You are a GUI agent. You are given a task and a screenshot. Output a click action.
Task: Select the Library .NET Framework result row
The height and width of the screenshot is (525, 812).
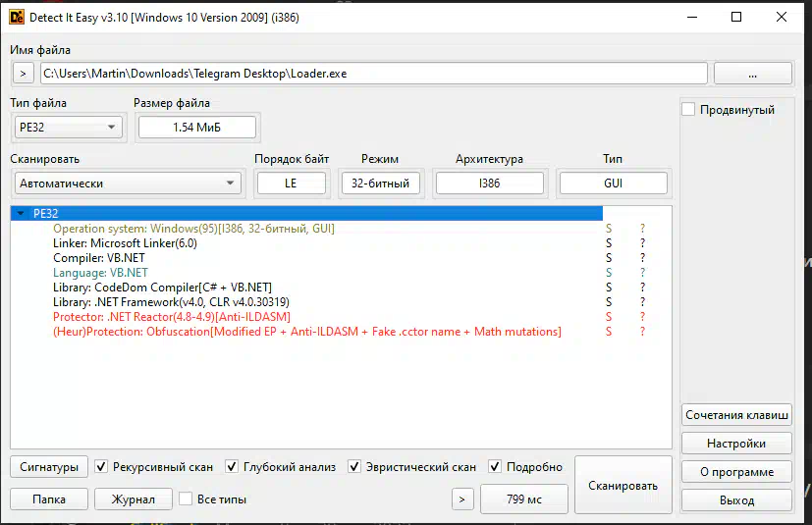click(x=171, y=302)
